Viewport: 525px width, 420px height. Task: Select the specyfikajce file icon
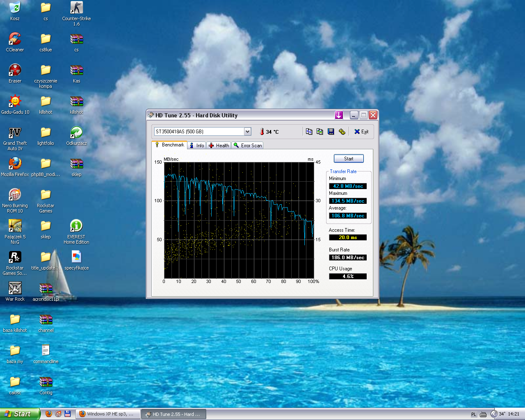(x=76, y=260)
